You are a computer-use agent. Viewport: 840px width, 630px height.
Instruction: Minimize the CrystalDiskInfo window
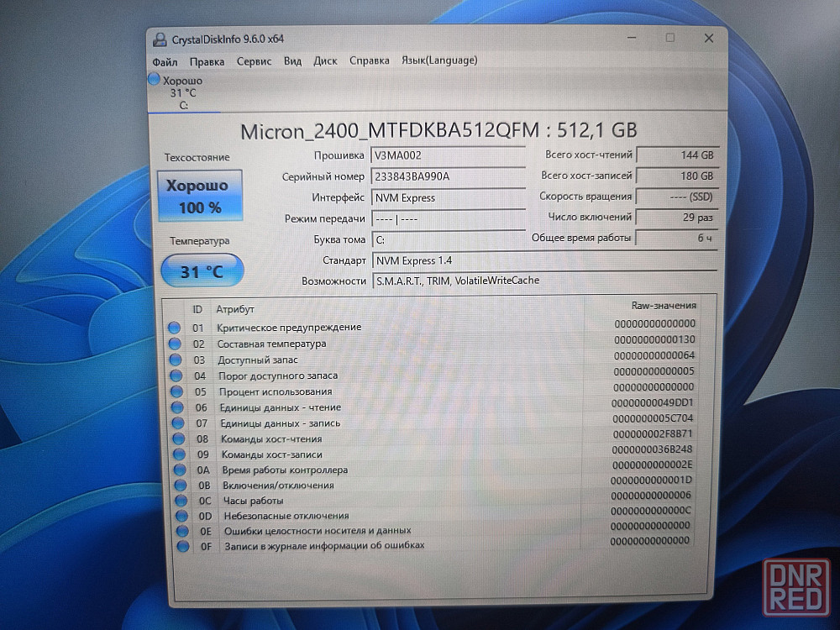coord(632,38)
